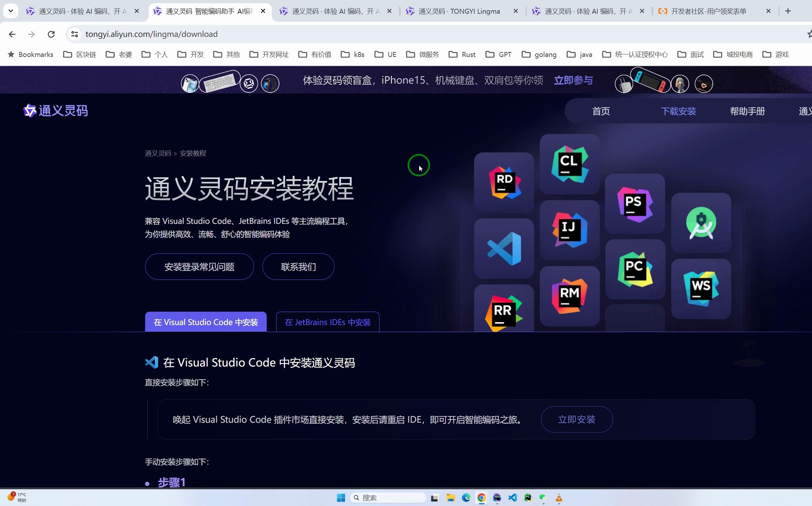Open Windows Start menu
The width and height of the screenshot is (812, 506).
pyautogui.click(x=341, y=498)
